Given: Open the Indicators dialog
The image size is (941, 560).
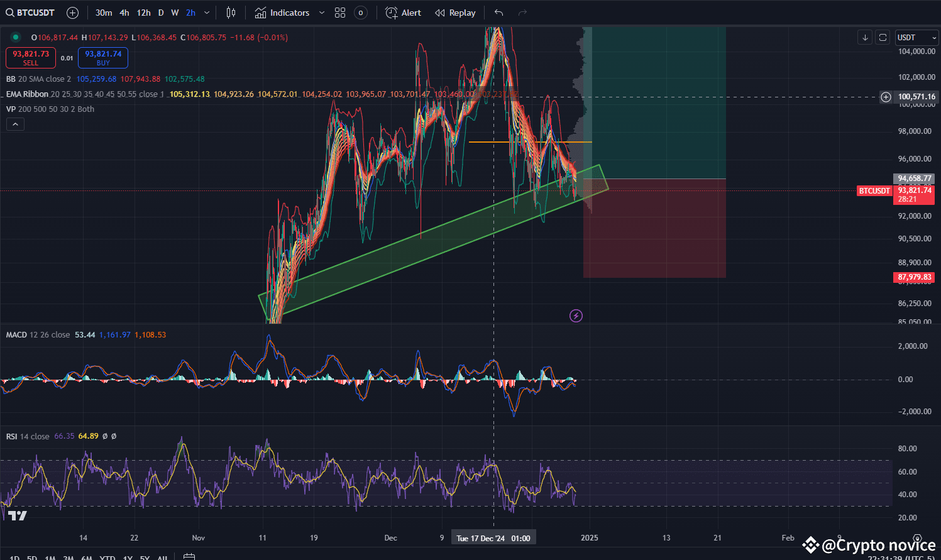Looking at the screenshot, I should (x=282, y=13).
